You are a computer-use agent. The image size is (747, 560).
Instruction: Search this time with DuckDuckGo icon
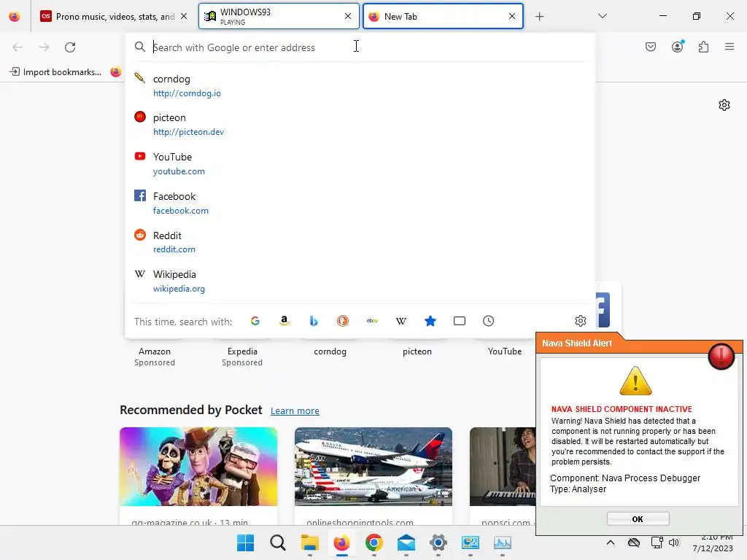tap(343, 321)
